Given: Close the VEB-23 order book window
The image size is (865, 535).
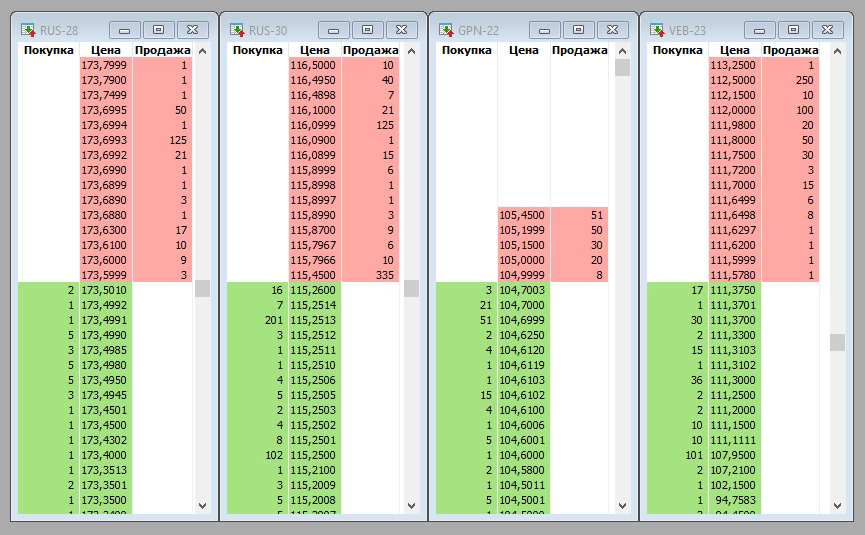Looking at the screenshot, I should (827, 30).
